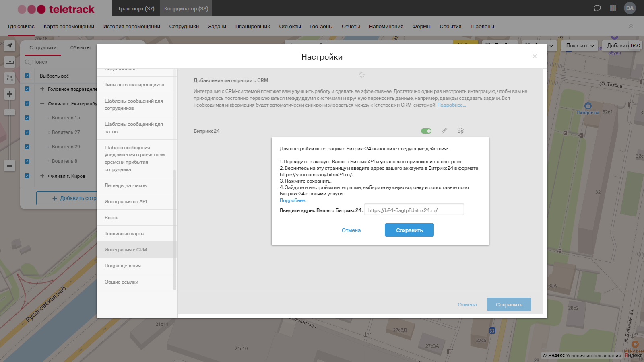
Task: Click the map geolocation arrow icon
Action: (x=10, y=46)
